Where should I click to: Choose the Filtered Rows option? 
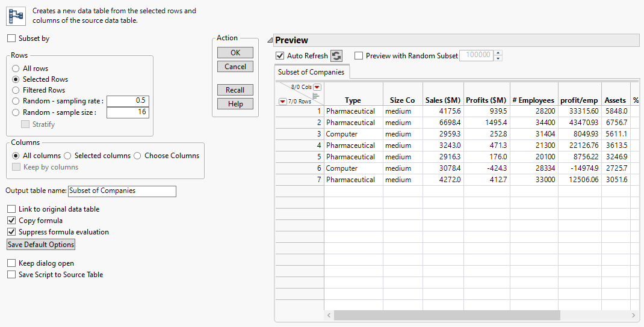coord(16,90)
